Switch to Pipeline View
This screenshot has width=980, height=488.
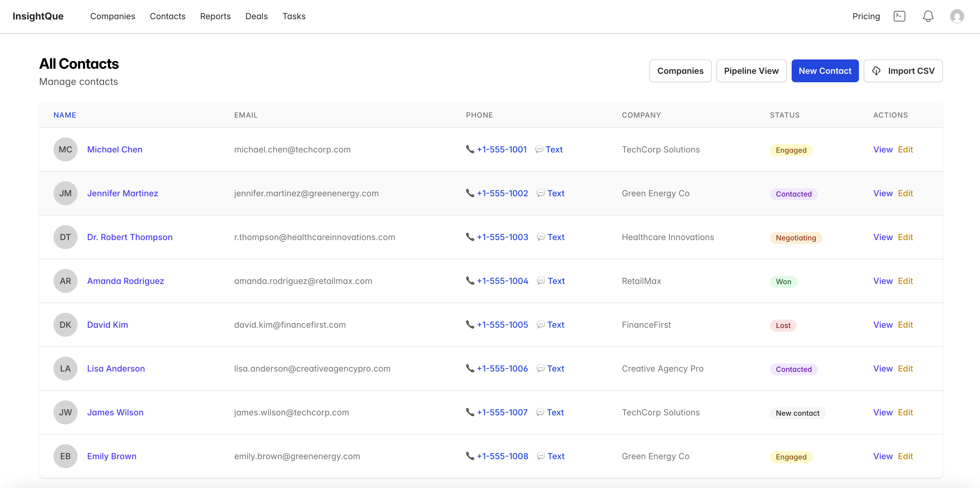point(751,71)
